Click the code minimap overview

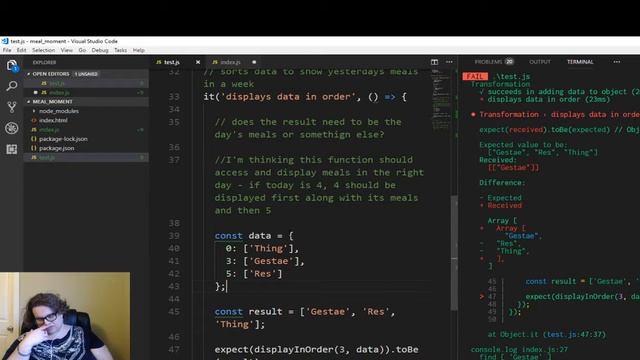pos(440,100)
